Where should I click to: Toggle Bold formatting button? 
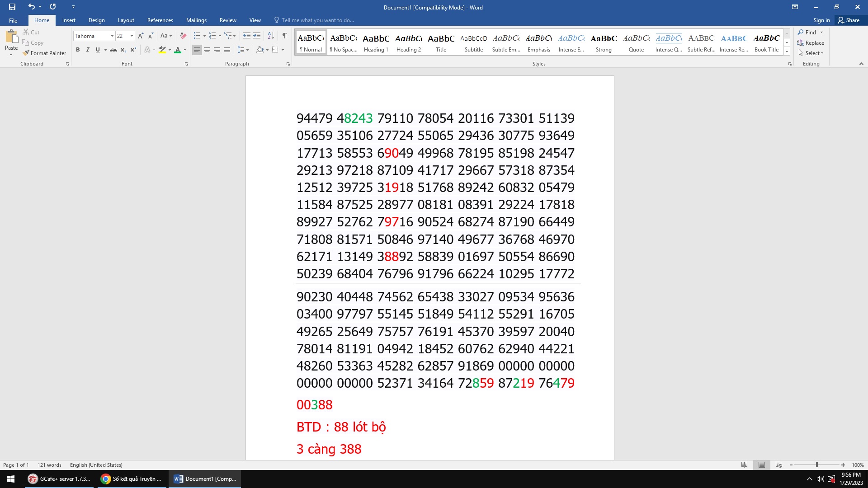tap(78, 50)
